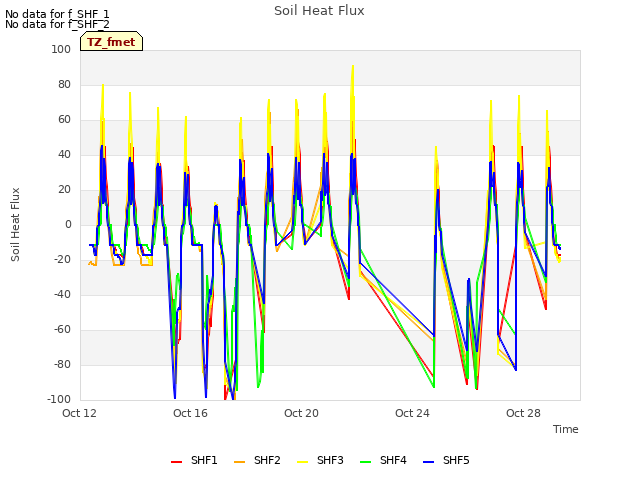Select the SHF4 legend label
640x480 pixels.
[x=393, y=460]
